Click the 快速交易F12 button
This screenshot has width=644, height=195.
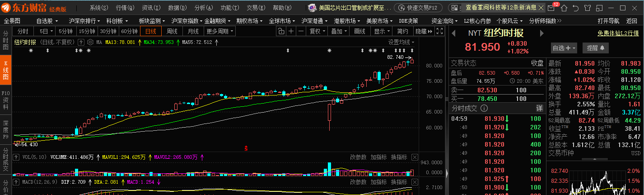point(418,8)
